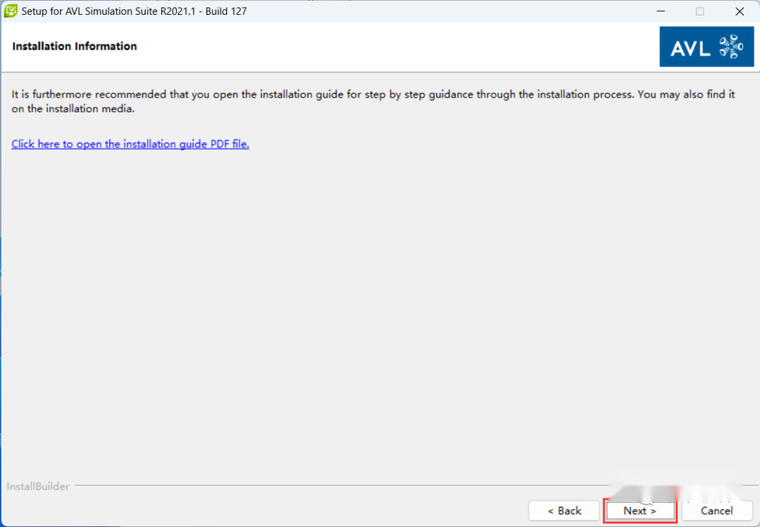
Task: Click the greyed-out maximize window button
Action: click(x=700, y=11)
